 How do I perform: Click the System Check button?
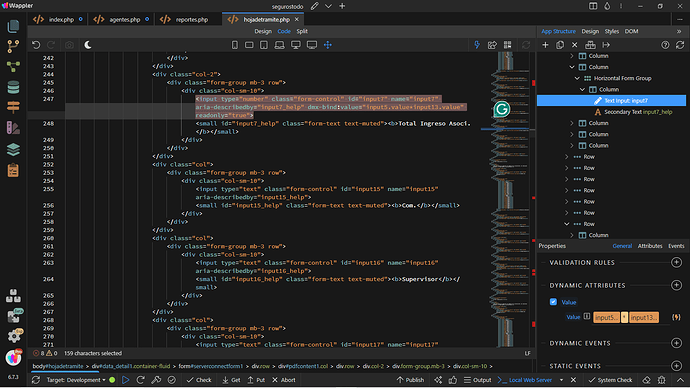click(x=610, y=380)
